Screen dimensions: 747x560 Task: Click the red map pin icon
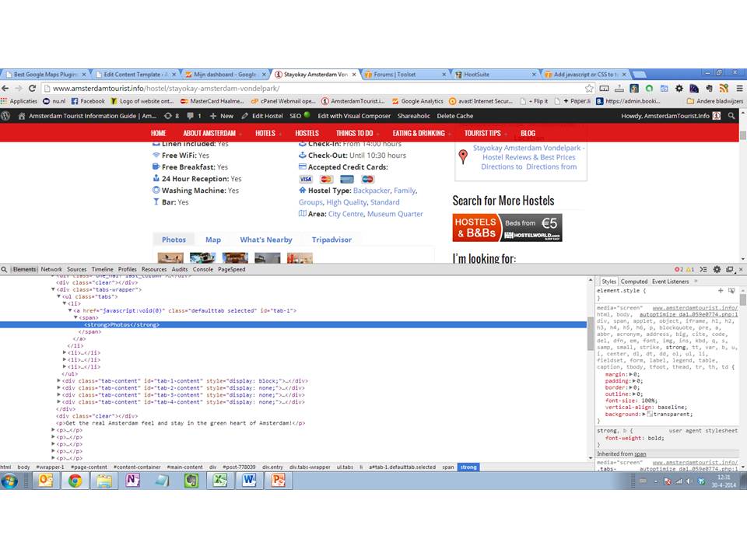point(463,156)
